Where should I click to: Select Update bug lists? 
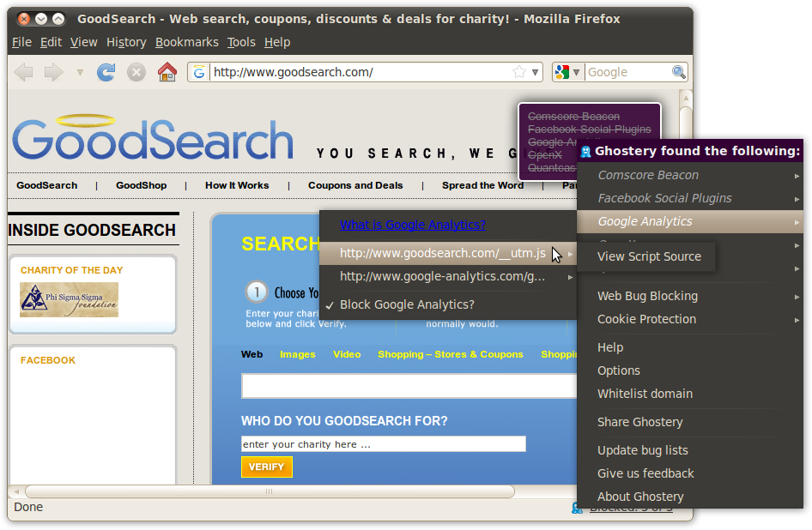(690, 450)
